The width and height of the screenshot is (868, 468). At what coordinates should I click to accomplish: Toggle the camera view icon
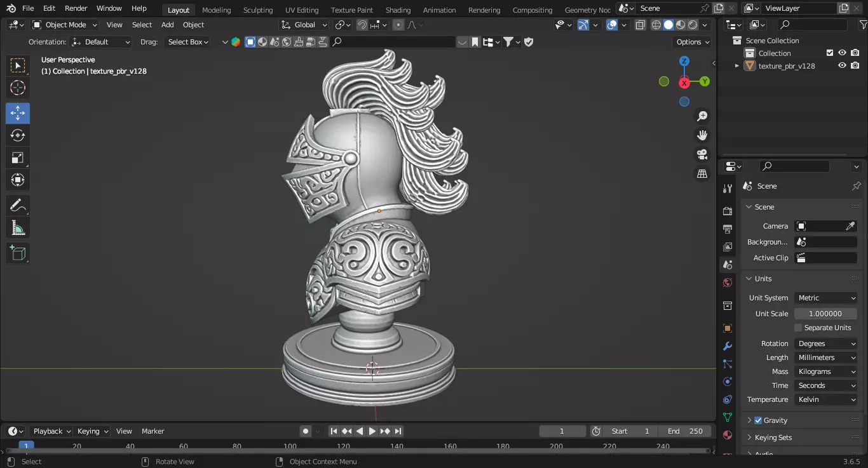702,154
